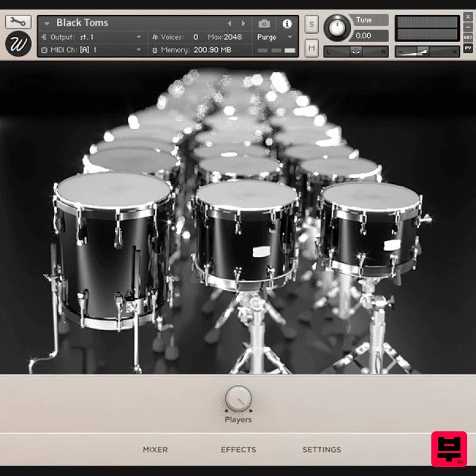Toggle the AUX sends panel
476x476 pixels.
pos(469,37)
